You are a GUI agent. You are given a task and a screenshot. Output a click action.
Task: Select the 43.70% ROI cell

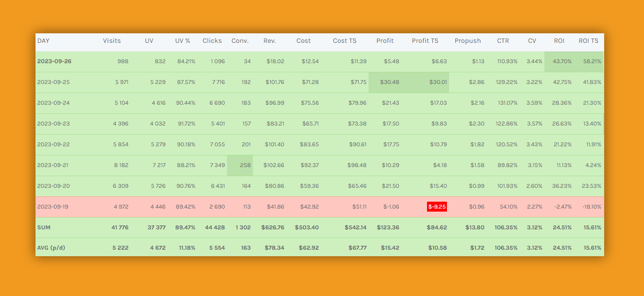[x=562, y=61]
